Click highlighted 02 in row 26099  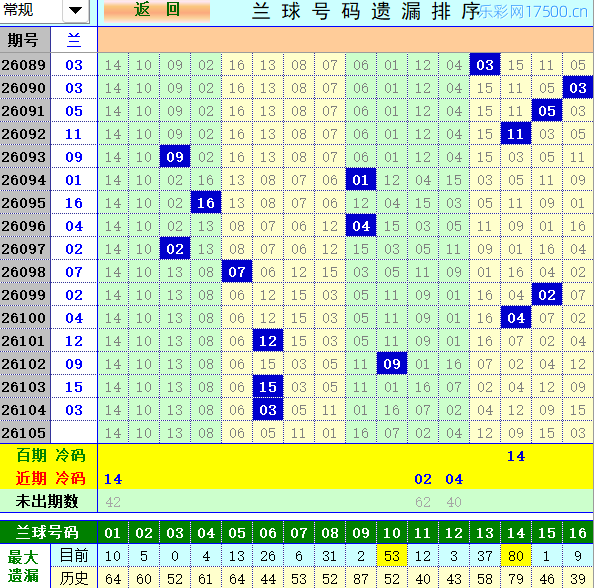(547, 295)
